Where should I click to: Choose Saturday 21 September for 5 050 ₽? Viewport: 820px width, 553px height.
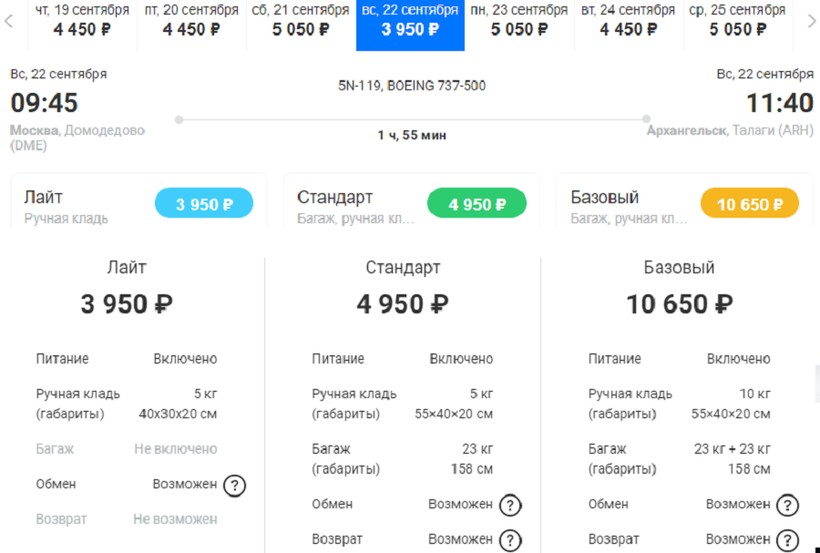click(x=300, y=20)
